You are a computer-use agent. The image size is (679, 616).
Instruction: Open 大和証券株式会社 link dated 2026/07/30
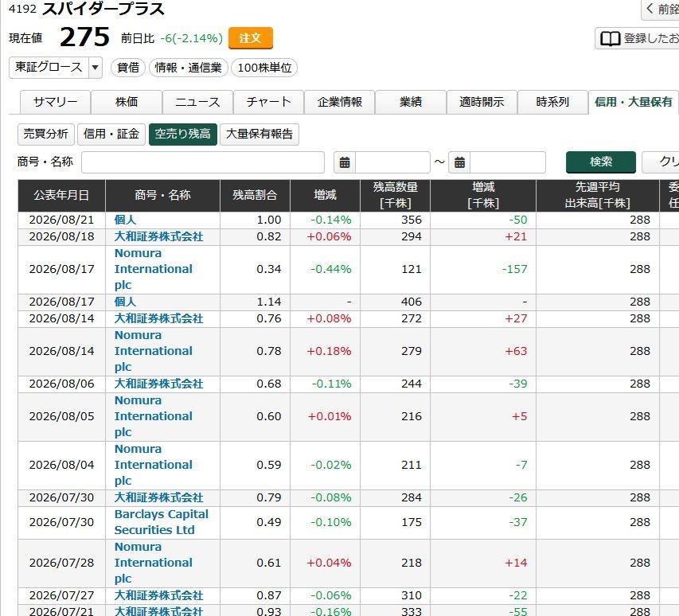158,498
